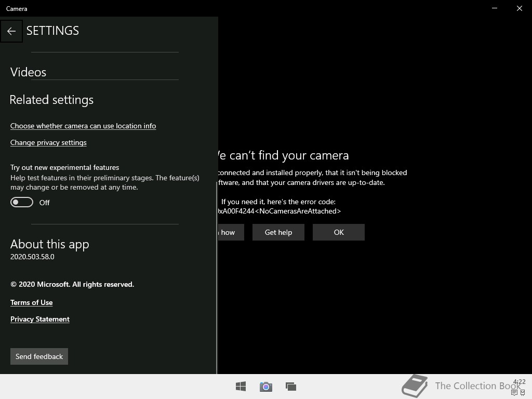Close the Camera window

coord(520,8)
